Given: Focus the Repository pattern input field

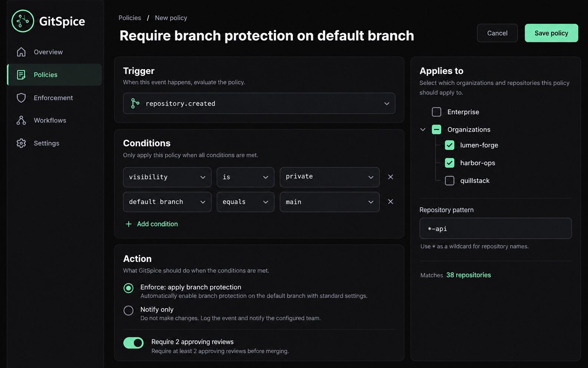Looking at the screenshot, I should (495, 229).
